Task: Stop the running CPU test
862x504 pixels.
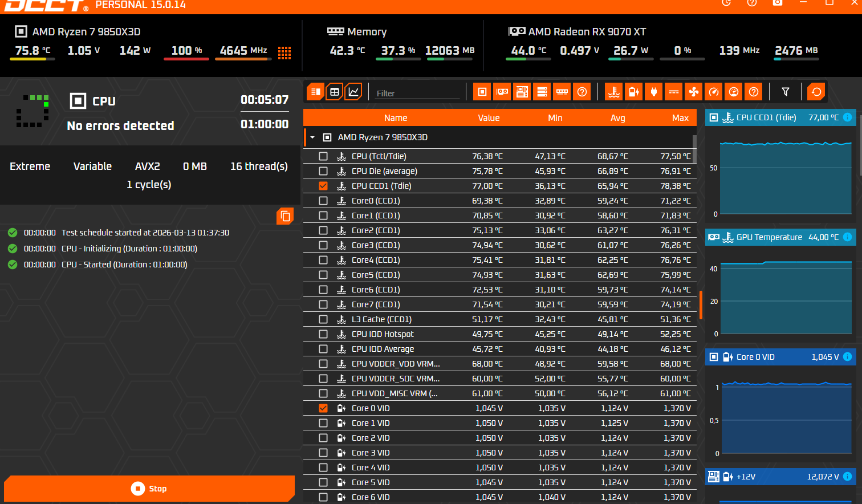Action: pos(149,489)
